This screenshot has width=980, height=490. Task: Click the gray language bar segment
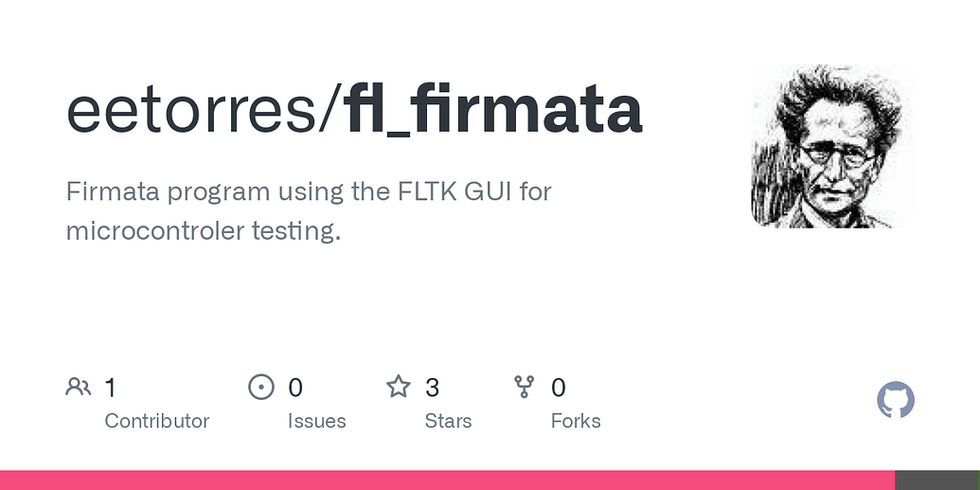tap(937, 481)
